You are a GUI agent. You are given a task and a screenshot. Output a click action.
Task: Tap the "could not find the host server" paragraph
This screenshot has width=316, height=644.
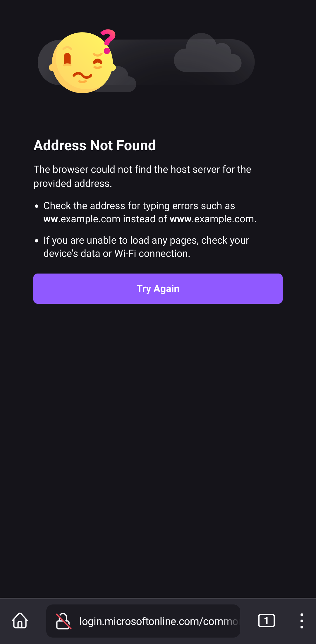[142, 170]
